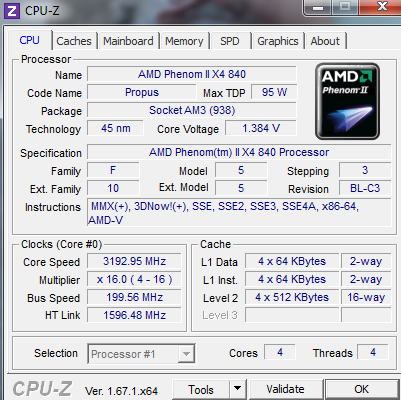Switch to the Caches tab
Image resolution: width=401 pixels, height=400 pixels.
[x=74, y=41]
